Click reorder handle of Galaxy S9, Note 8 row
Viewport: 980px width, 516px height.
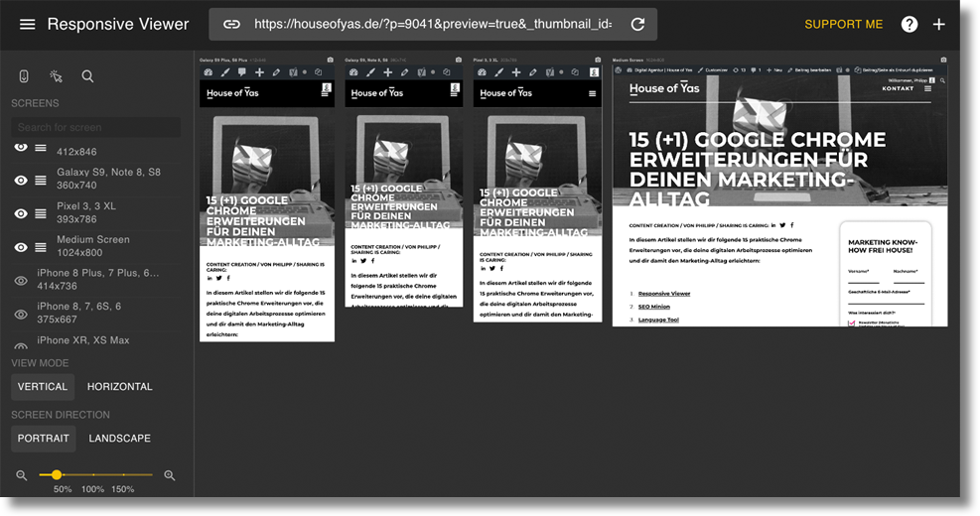pos(41,180)
